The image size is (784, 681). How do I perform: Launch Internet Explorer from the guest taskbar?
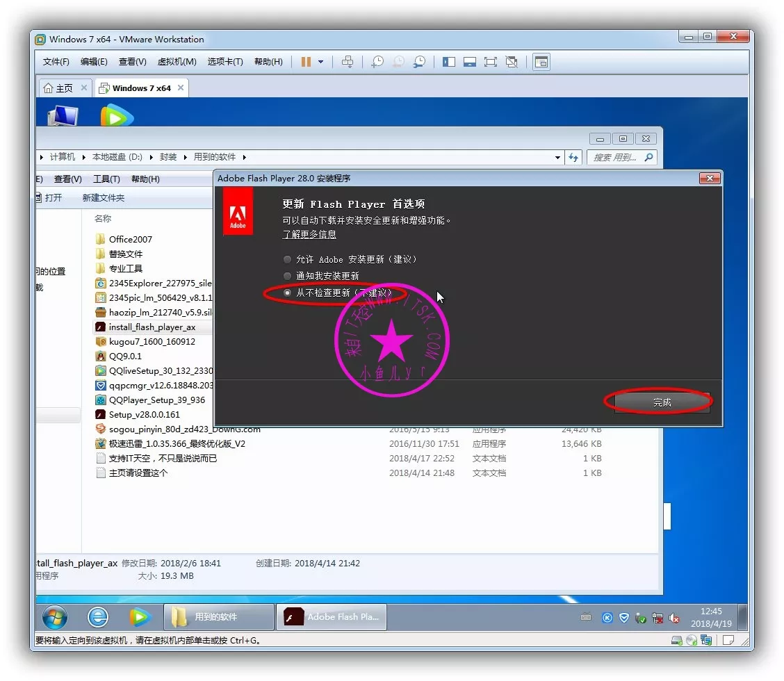[98, 616]
